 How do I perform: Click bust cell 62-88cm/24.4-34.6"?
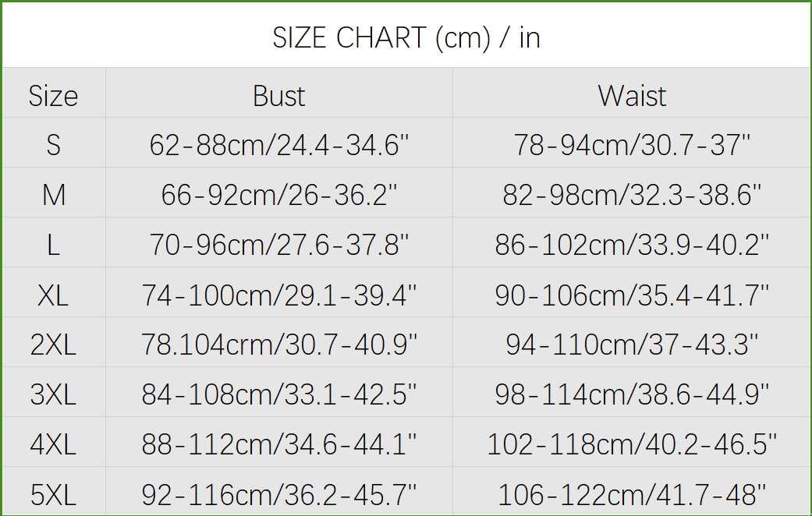278,145
